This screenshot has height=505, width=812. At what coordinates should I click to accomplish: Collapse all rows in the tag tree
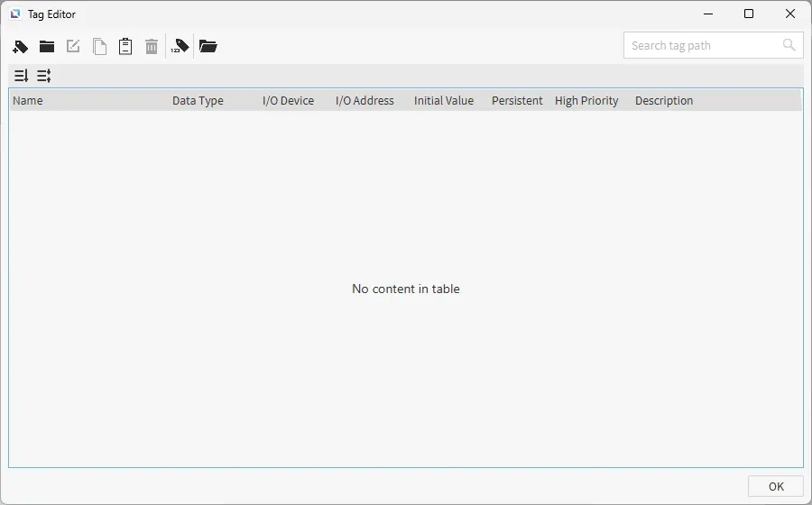pos(43,76)
